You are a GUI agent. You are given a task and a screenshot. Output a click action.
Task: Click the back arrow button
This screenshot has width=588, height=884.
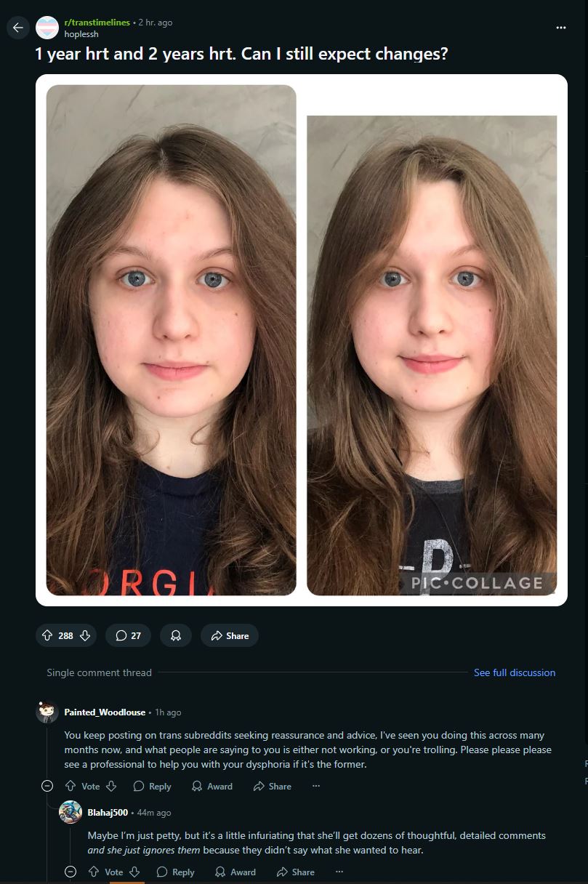(18, 28)
